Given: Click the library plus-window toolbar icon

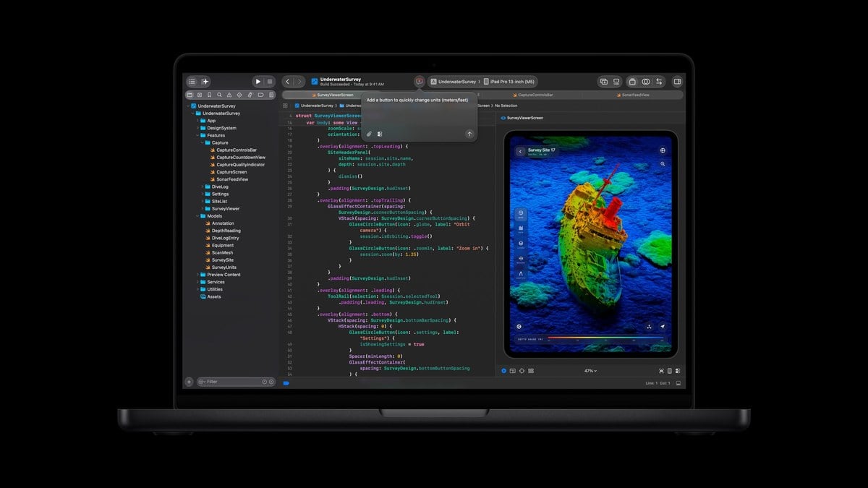Looking at the screenshot, I should pos(604,82).
